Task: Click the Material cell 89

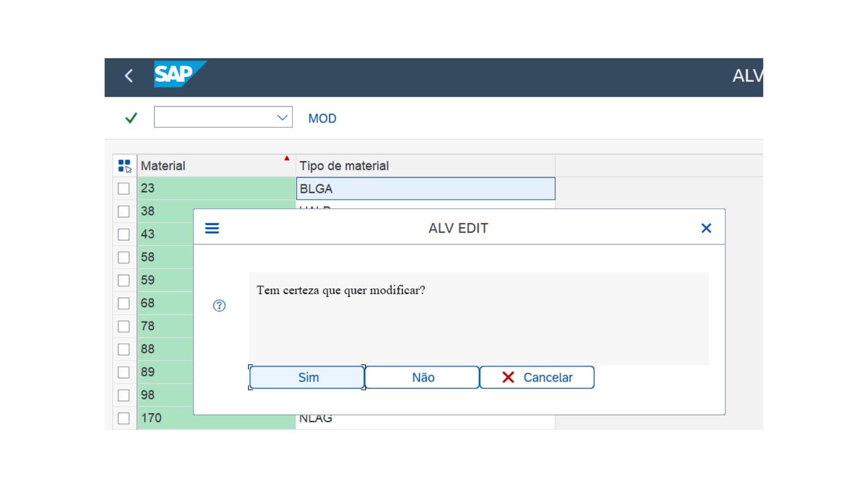Action: (165, 372)
